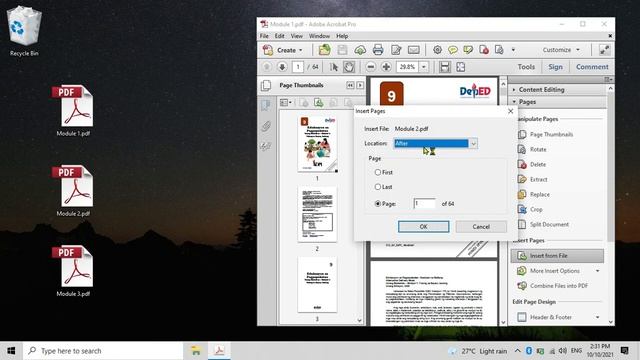Screen dimensions: 640x360
Task: Click Cancel in Insert Pages dialog
Action: (x=481, y=227)
